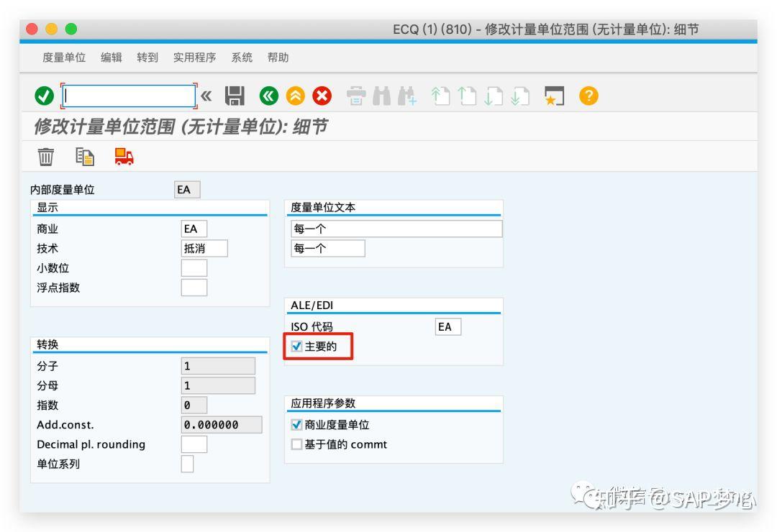Click the 应用程序参数 group header text
777x532 pixels.
coord(323,403)
